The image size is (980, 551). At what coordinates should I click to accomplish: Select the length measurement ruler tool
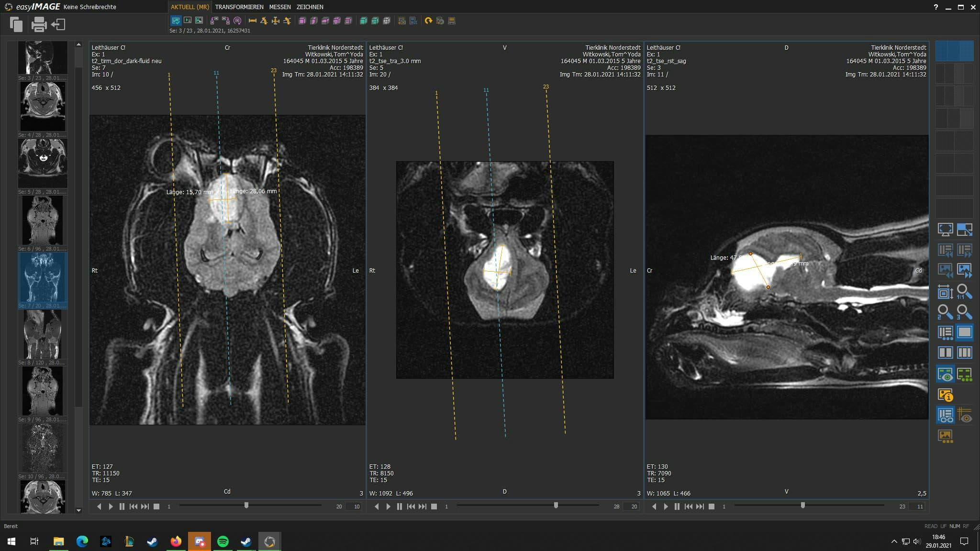(252, 21)
